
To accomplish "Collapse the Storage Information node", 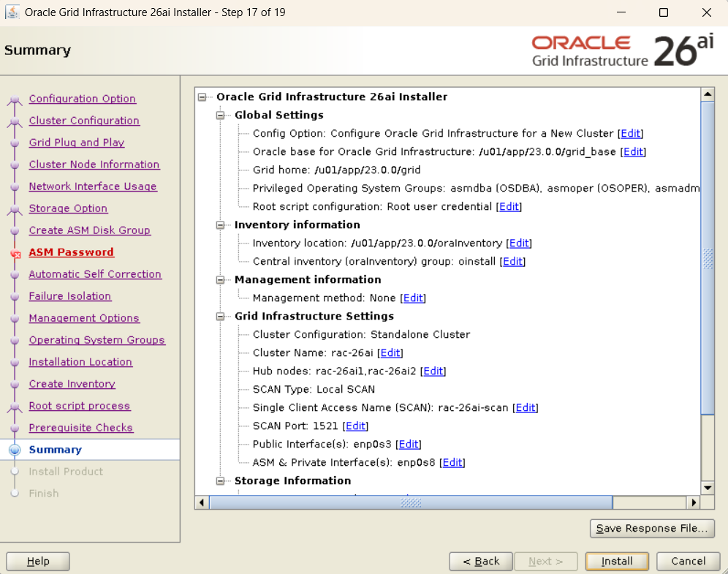I will pyautogui.click(x=220, y=481).
